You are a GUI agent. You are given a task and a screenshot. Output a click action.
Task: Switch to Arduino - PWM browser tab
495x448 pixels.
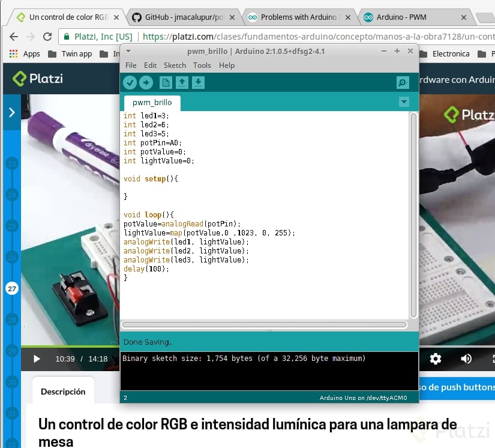415,17
